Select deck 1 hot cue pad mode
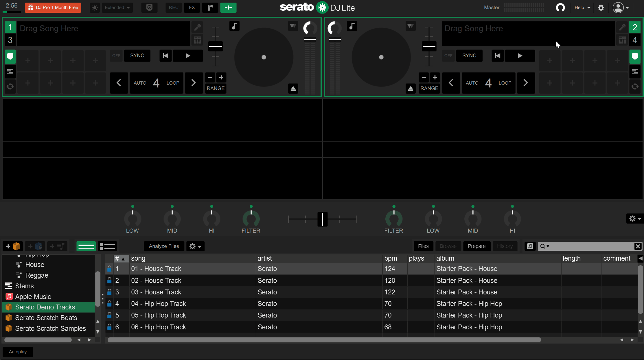Image resolution: width=644 pixels, height=360 pixels. coord(10,56)
